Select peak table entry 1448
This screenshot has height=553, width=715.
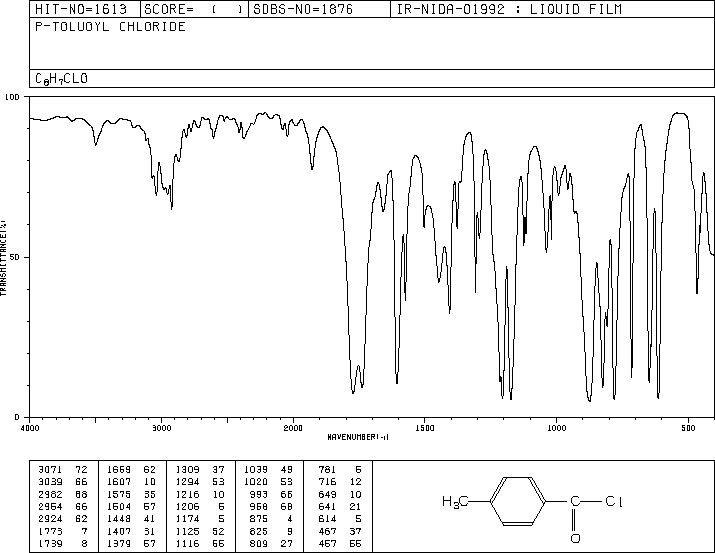click(119, 519)
